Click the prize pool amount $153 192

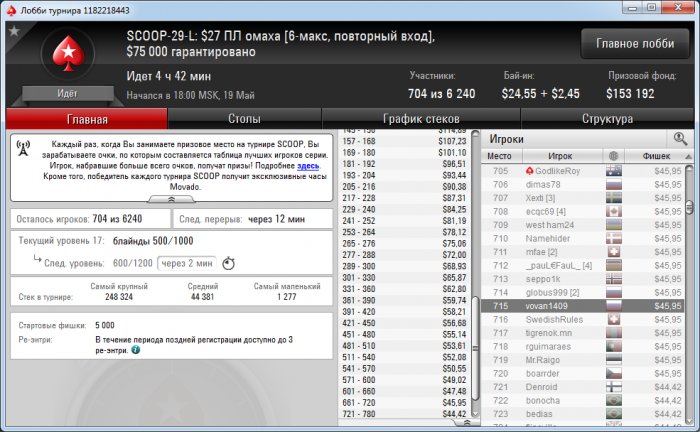630,94
